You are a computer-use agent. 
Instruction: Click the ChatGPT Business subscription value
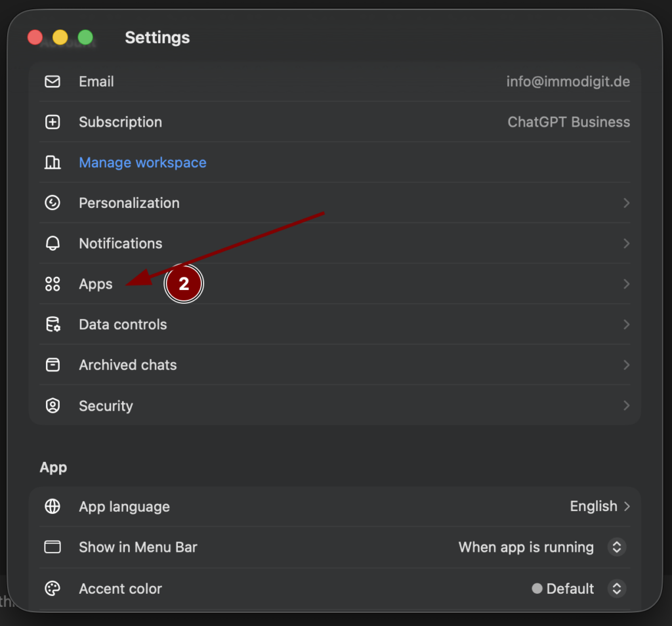click(568, 123)
